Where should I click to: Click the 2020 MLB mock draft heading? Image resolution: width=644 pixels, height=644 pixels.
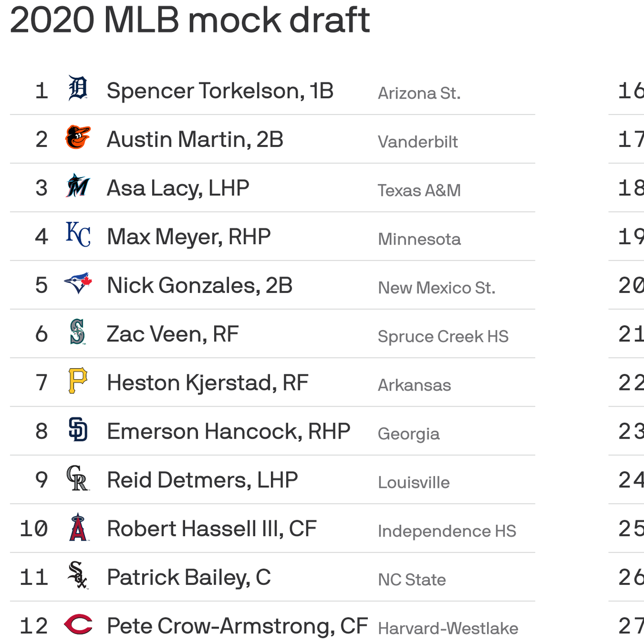[190, 20]
